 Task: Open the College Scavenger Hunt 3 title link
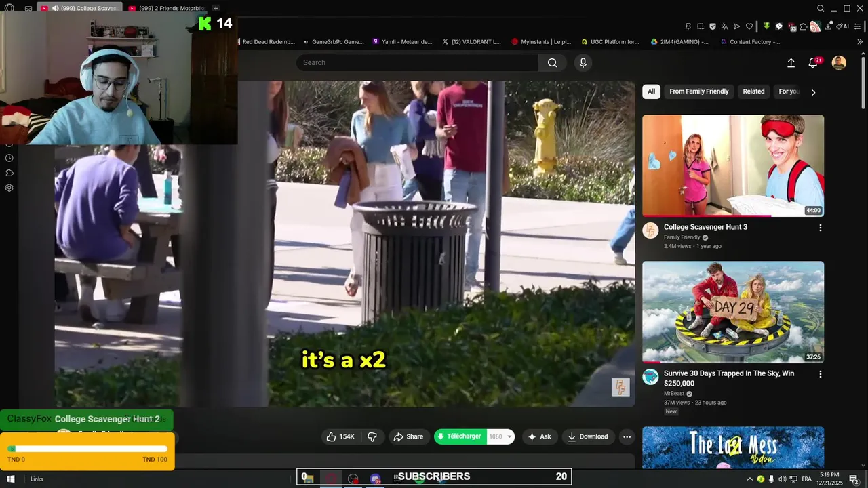click(705, 227)
